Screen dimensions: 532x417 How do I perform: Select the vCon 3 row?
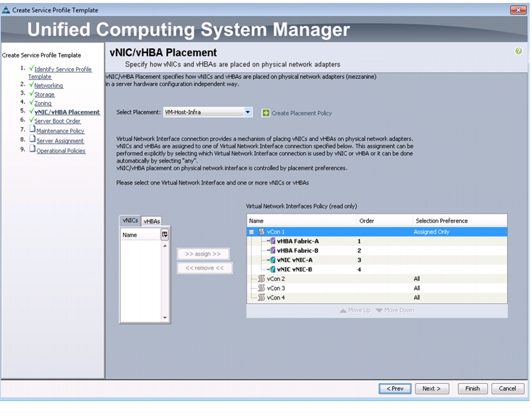(x=377, y=288)
